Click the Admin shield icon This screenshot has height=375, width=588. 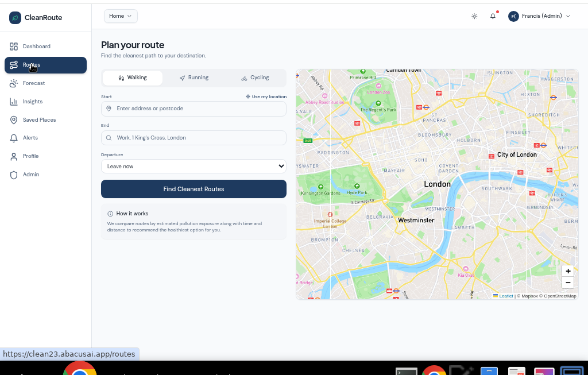coord(14,175)
